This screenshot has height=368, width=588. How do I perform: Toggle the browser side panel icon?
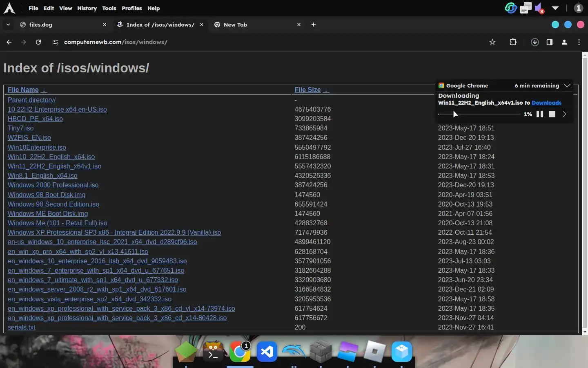coord(550,42)
